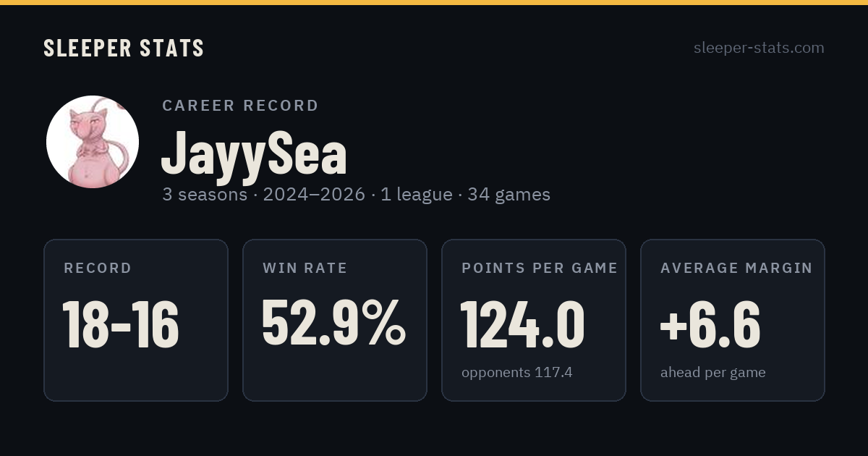
Task: Select the Win Rate stat card
Action: click(335, 320)
